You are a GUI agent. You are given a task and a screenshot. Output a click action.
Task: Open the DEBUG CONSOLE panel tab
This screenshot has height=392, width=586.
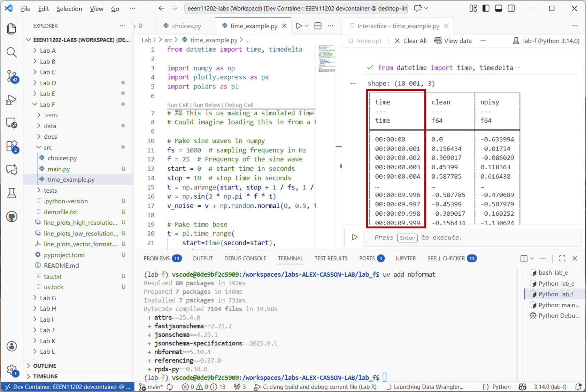[245, 258]
